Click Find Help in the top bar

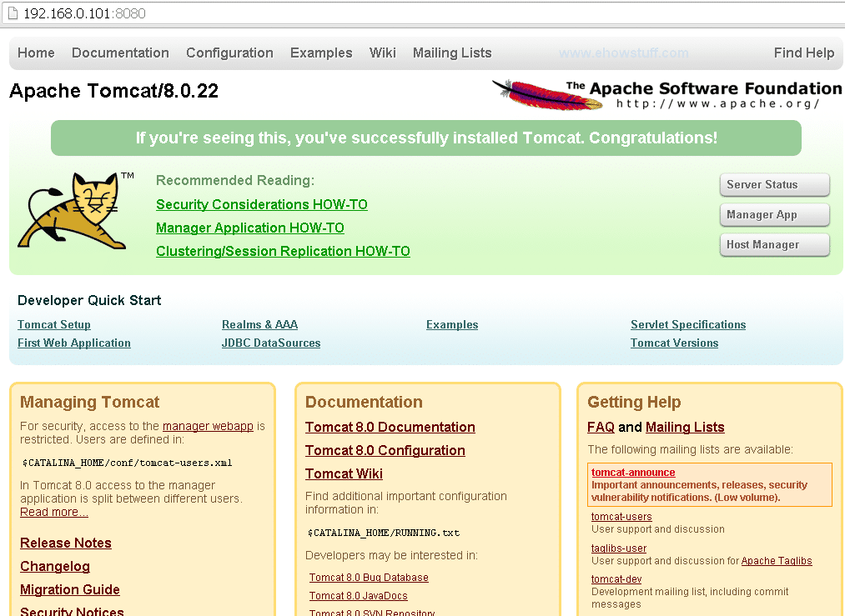click(x=803, y=53)
